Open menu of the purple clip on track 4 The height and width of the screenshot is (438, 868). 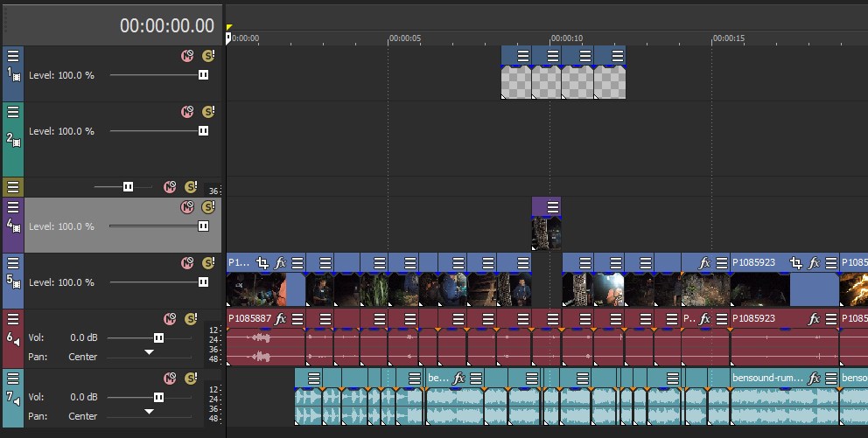point(551,206)
